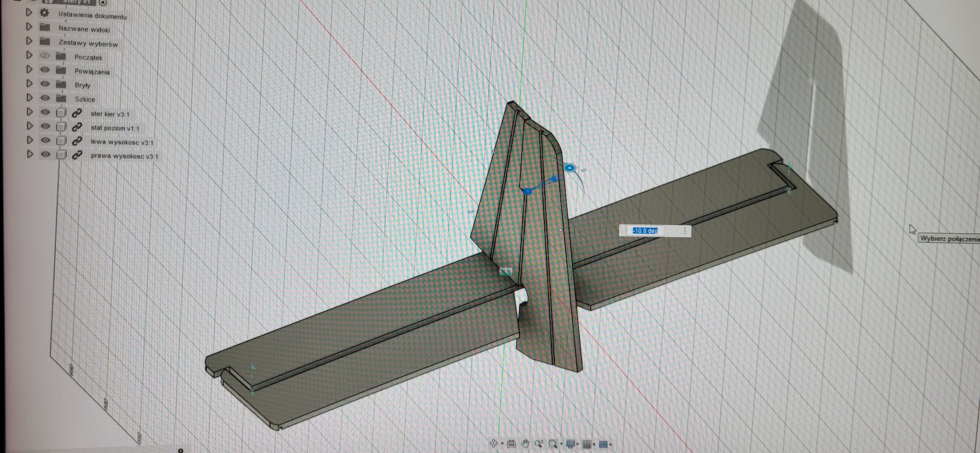Expand the Szkice folder
This screenshot has height=453, width=980.
(29, 98)
